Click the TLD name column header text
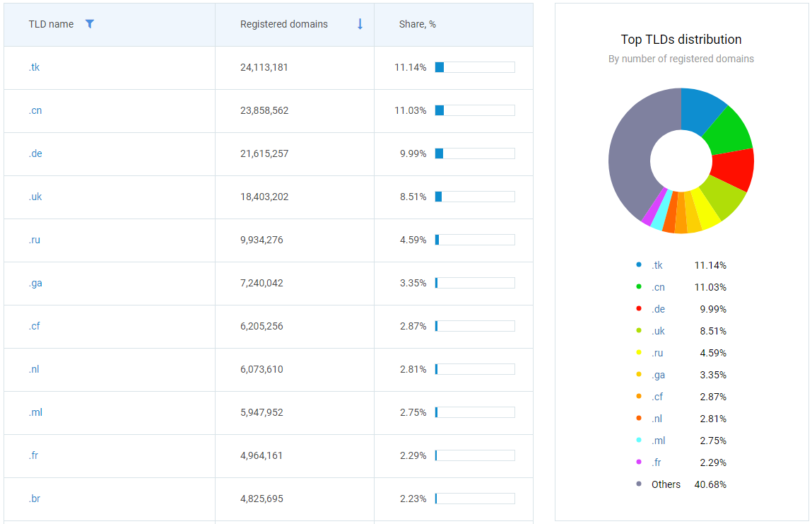Viewport: 812px width, 524px height. 51,24
